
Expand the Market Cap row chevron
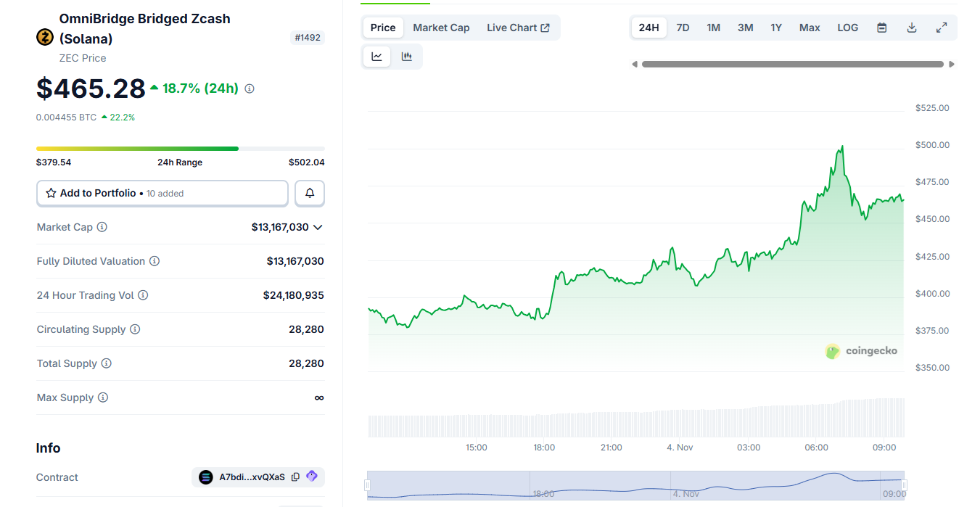tap(317, 227)
